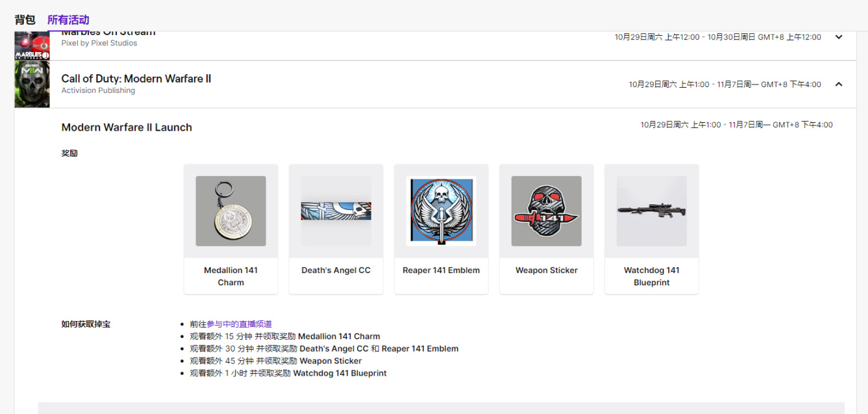868x414 pixels.
Task: Click the Activision Publishing publisher name
Action: point(98,91)
